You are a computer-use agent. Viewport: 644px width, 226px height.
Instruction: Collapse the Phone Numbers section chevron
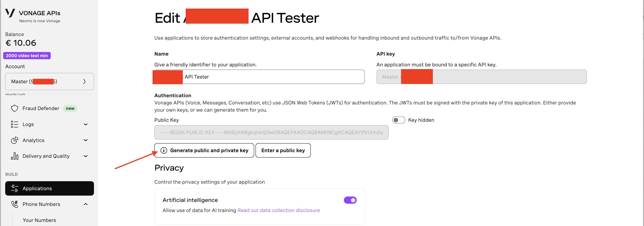coord(85,204)
